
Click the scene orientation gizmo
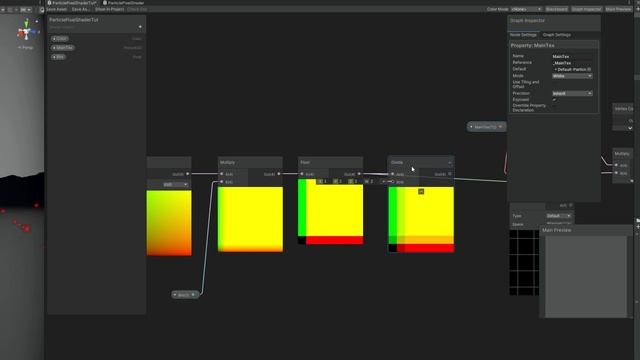[27, 31]
